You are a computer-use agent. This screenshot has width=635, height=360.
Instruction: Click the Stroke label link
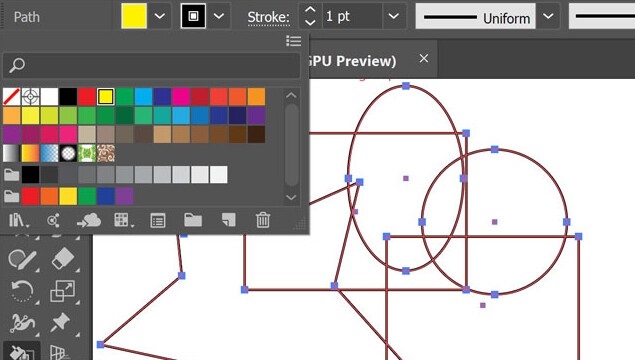coord(268,17)
